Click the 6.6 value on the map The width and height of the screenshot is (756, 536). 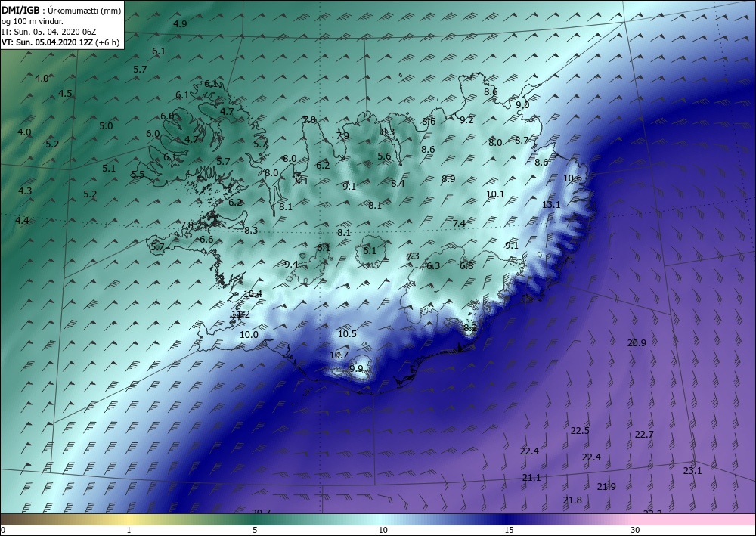click(x=206, y=239)
